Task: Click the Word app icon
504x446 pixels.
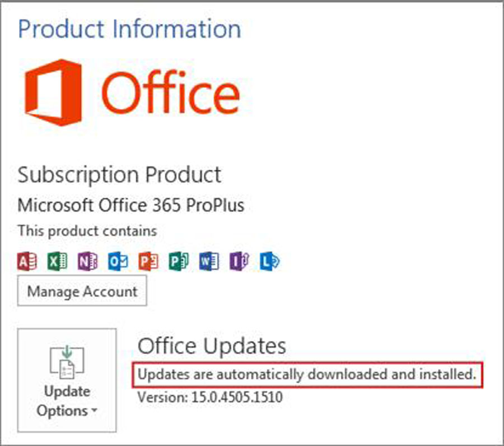Action: coord(209,261)
